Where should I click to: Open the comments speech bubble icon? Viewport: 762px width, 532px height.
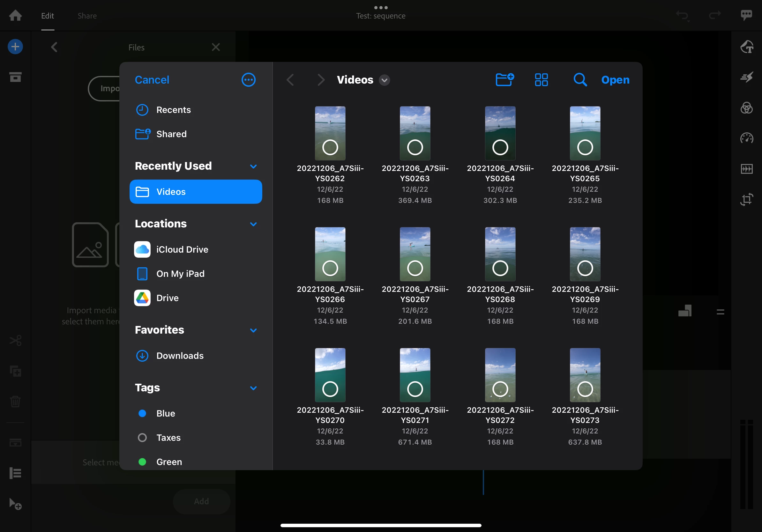tap(746, 15)
